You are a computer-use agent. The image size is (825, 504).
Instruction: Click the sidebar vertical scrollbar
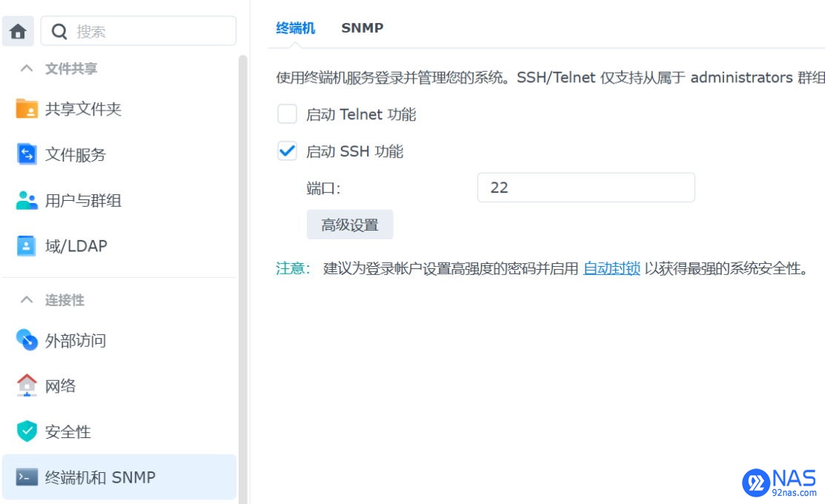[242, 279]
